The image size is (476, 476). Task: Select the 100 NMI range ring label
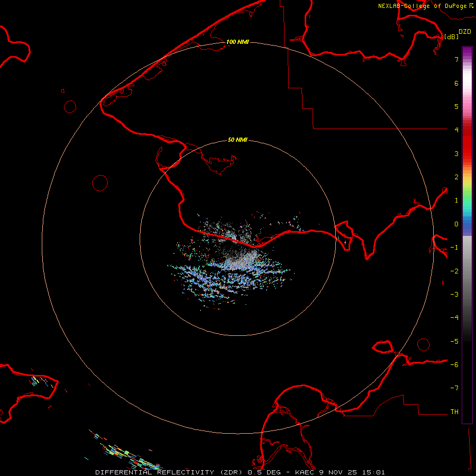[x=237, y=42]
